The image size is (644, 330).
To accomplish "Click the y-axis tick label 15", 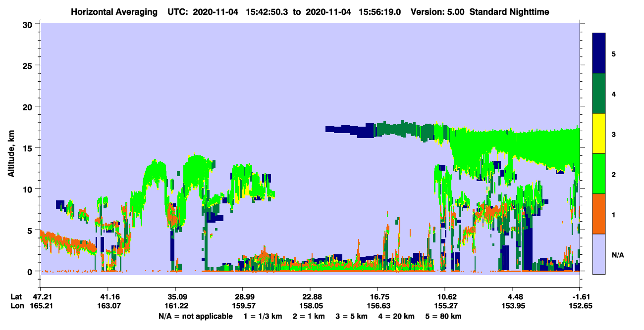I will (x=29, y=147).
